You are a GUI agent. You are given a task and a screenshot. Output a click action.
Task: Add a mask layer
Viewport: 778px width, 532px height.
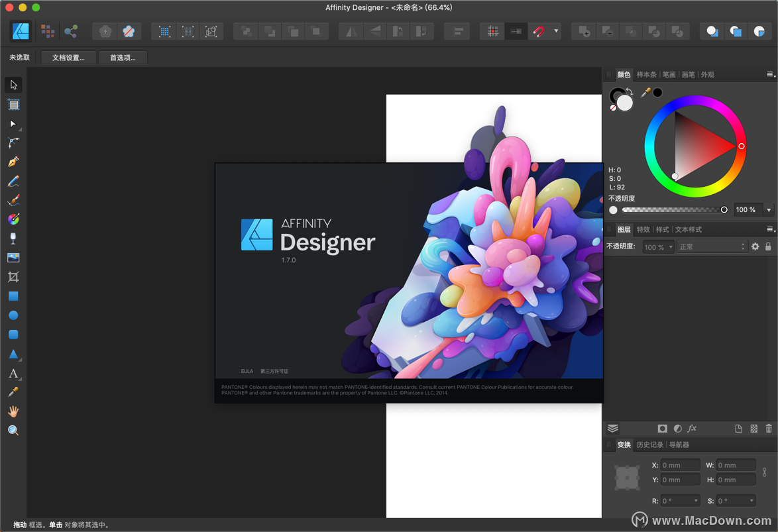663,428
